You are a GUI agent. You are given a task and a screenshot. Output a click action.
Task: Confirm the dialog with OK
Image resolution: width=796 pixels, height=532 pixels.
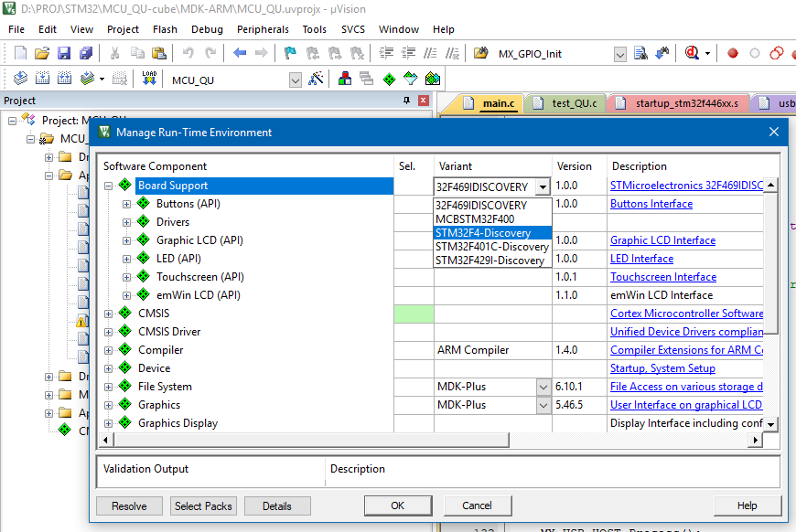tap(397, 505)
